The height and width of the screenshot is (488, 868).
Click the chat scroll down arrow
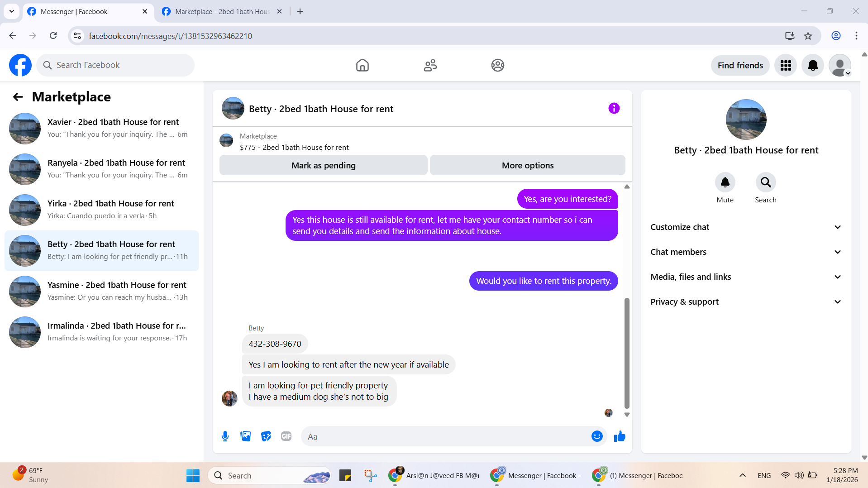coord(627,415)
